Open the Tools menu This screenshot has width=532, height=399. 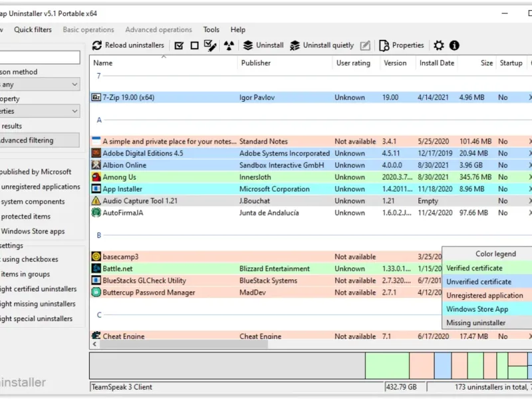tap(211, 30)
